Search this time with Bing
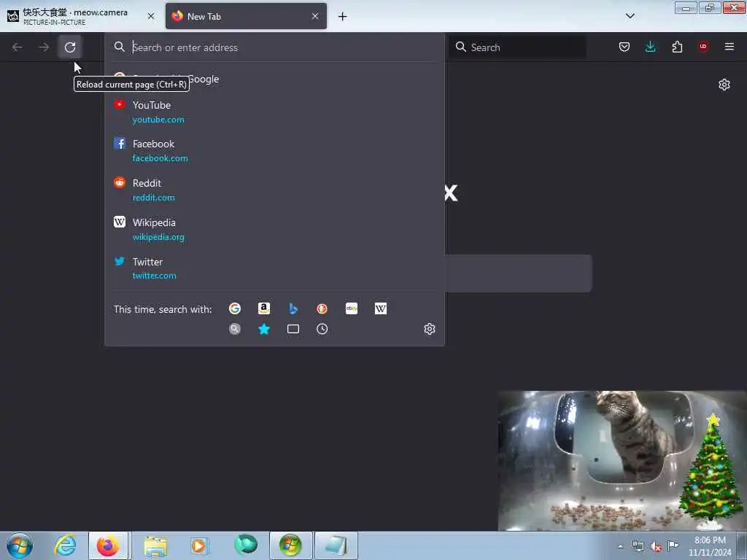Image resolution: width=747 pixels, height=560 pixels. tap(293, 308)
